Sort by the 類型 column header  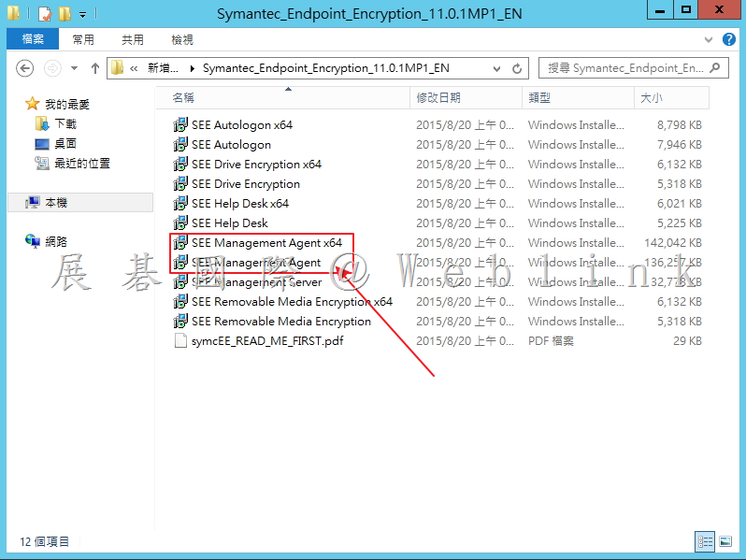tap(578, 97)
